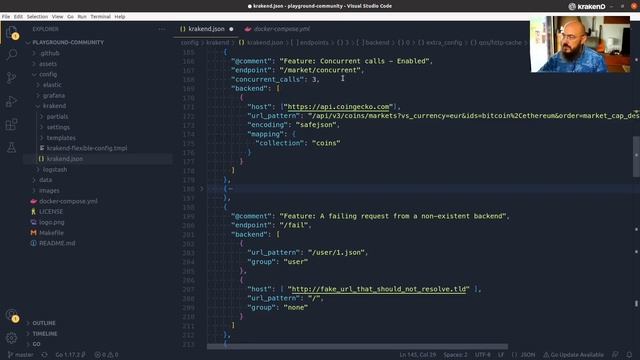Screen dimensions: 640x360
Task: Expand the grafana folder
Action: 53,96
